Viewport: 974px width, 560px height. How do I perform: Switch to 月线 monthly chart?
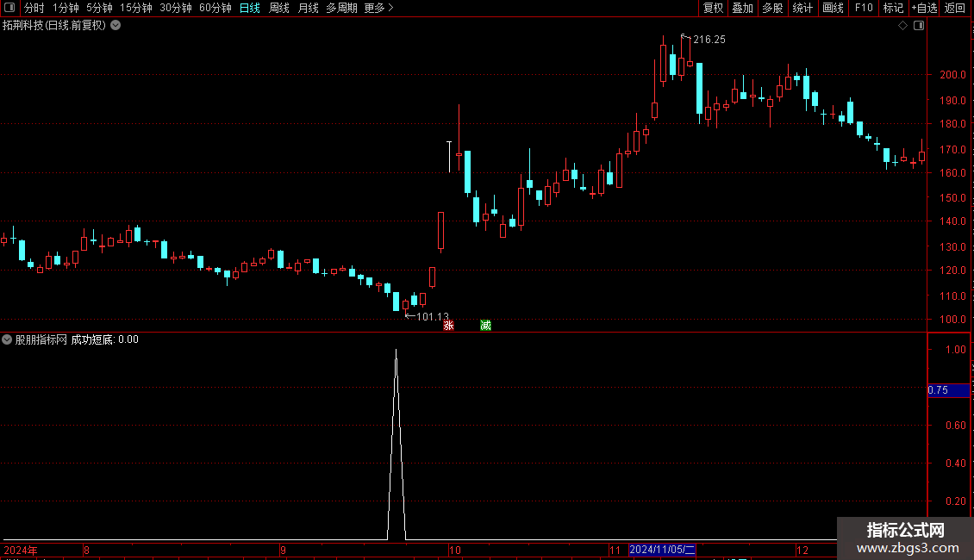coord(308,8)
